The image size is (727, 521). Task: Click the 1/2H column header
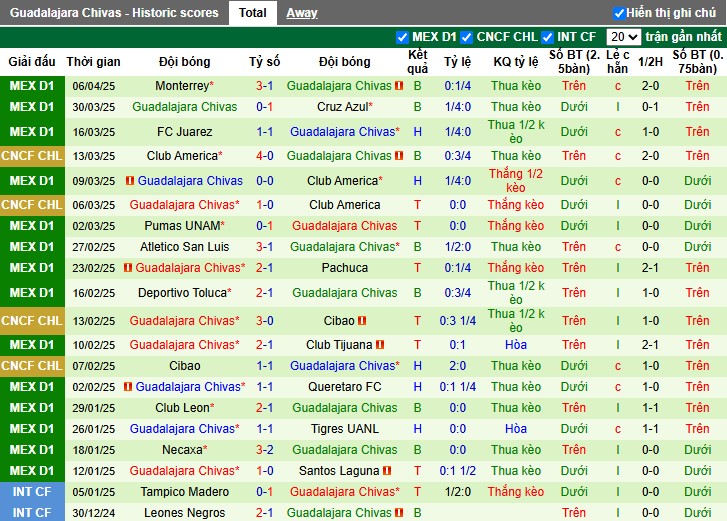[x=650, y=62]
